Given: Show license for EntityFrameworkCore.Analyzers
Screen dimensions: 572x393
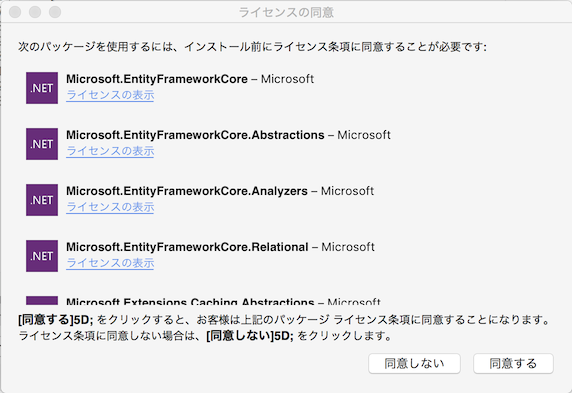Looking at the screenshot, I should click(110, 207).
